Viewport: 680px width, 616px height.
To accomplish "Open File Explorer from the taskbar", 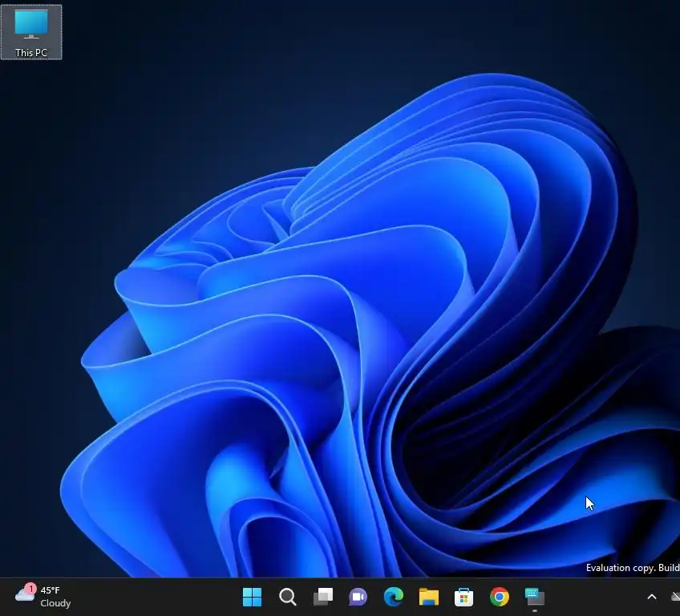I will tap(429, 598).
